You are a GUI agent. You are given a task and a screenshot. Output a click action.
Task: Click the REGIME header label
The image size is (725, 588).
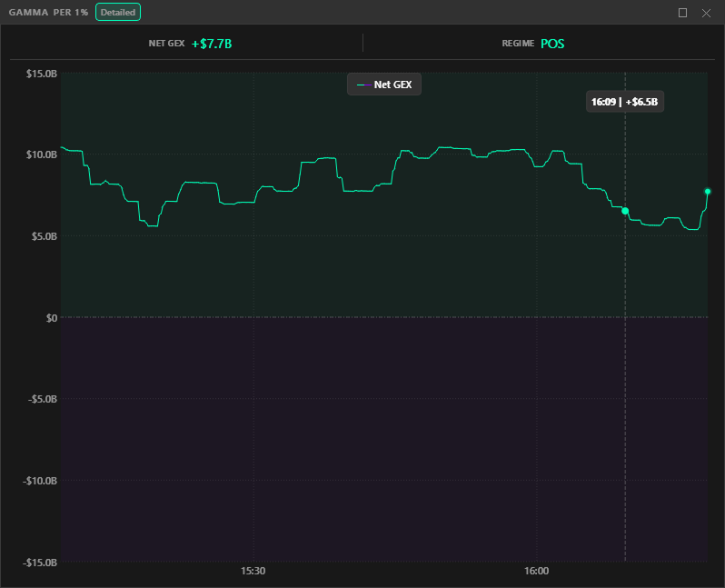(x=517, y=44)
